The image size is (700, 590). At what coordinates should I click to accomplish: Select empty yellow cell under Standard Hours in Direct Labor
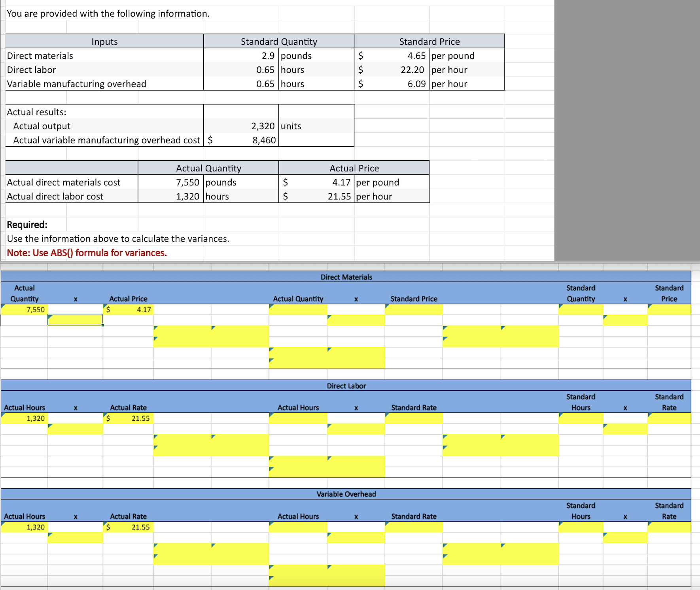pyautogui.click(x=581, y=418)
